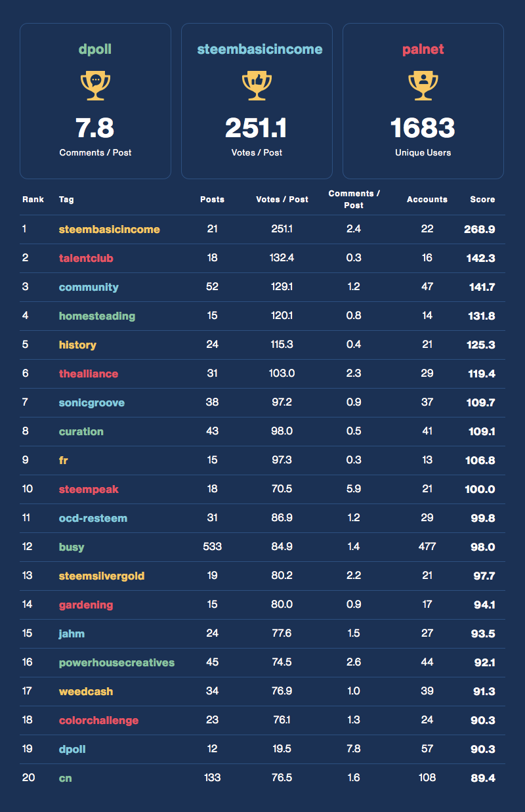The image size is (525, 812).
Task: Open the fr tag
Action: pos(64,460)
